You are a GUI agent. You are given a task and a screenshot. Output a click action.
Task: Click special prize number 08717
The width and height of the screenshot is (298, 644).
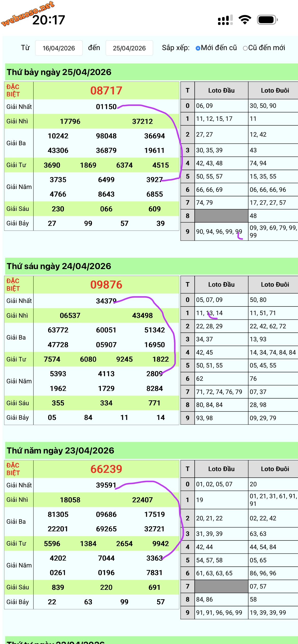coord(106,91)
